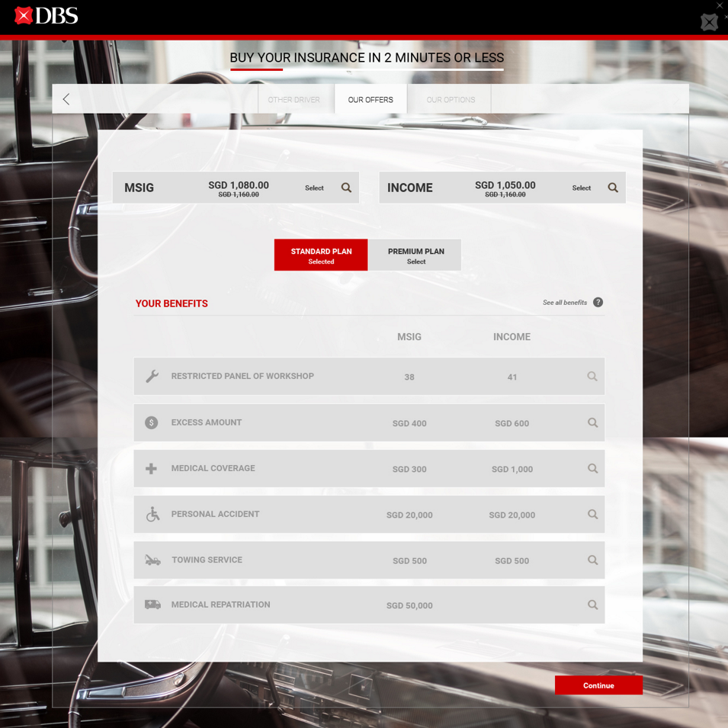
Task: Click MSIG workshop count 38
Action: pos(409,377)
